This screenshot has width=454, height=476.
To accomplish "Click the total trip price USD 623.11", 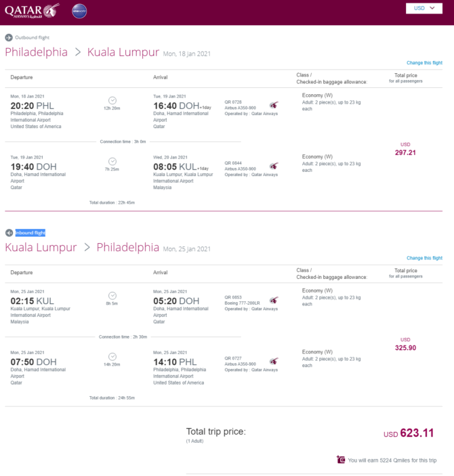I will coord(409,433).
